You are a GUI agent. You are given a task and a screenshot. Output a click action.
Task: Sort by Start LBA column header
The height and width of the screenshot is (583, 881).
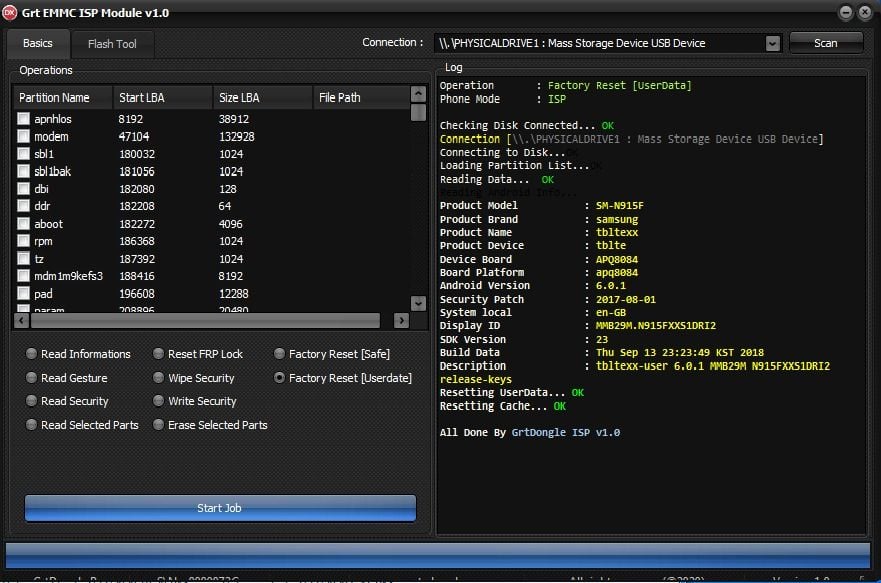(163, 97)
